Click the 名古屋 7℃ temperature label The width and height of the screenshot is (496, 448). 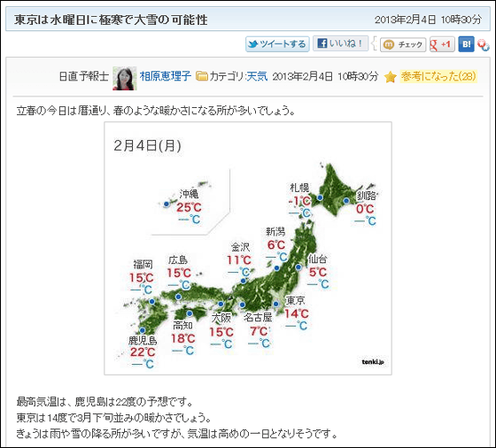(259, 331)
